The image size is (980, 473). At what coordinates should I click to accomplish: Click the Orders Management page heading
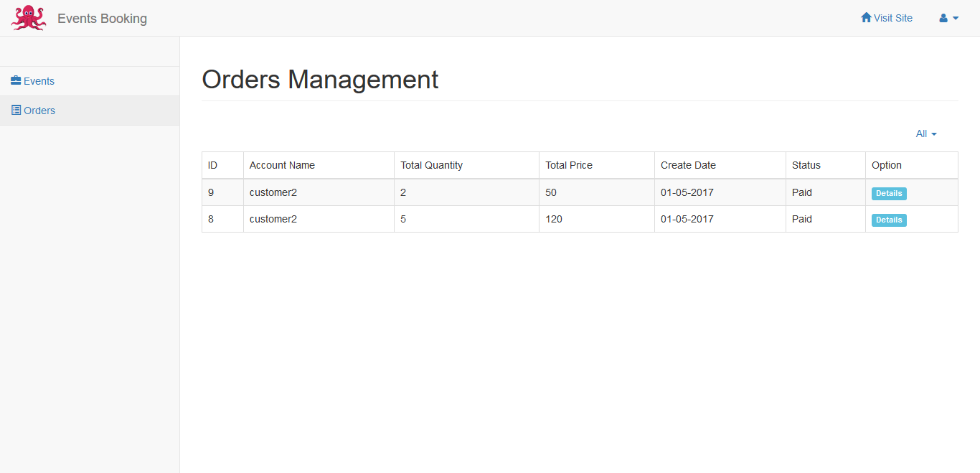click(320, 79)
